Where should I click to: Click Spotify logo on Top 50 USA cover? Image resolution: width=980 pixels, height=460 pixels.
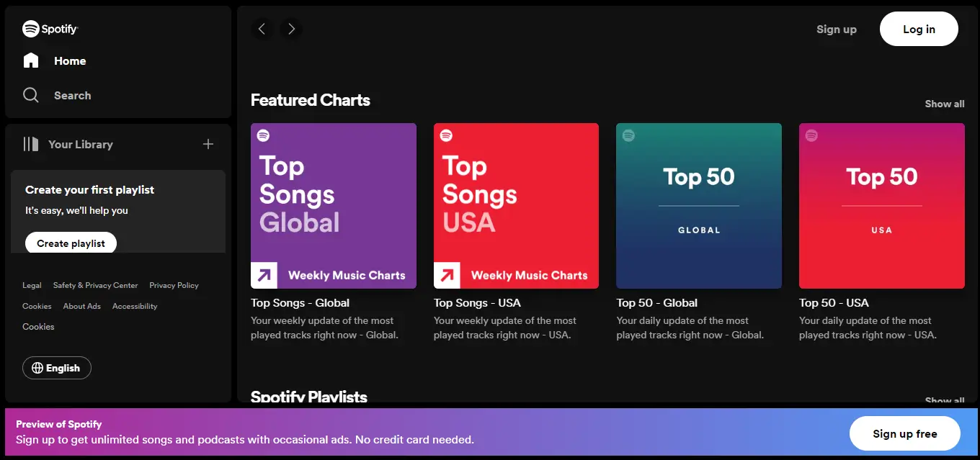point(812,135)
